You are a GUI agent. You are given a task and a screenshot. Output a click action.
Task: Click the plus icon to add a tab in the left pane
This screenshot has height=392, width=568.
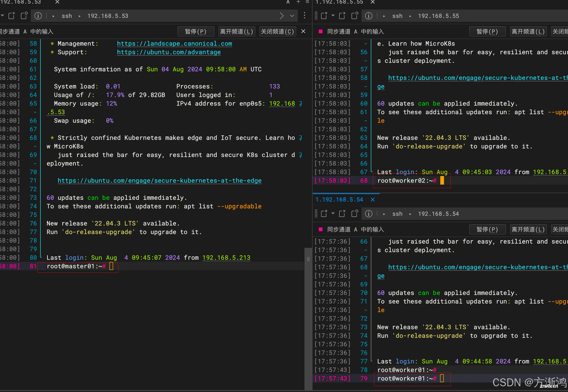click(x=298, y=2)
